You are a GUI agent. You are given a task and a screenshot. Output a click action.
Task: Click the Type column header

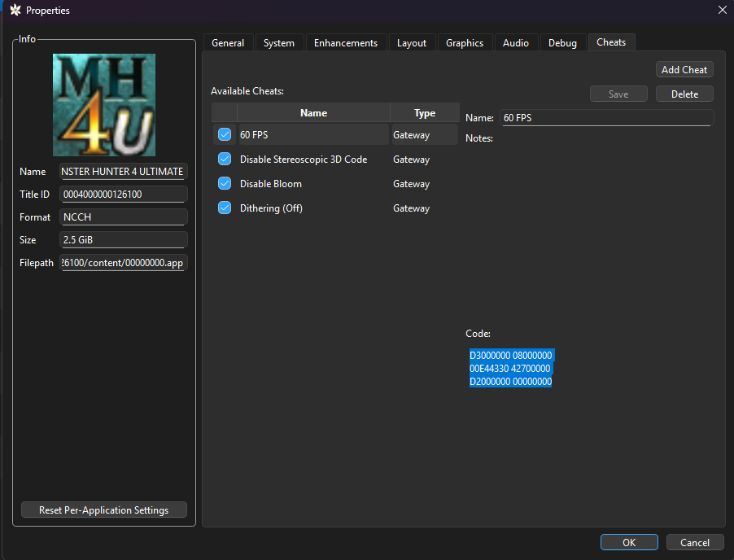pyautogui.click(x=425, y=113)
